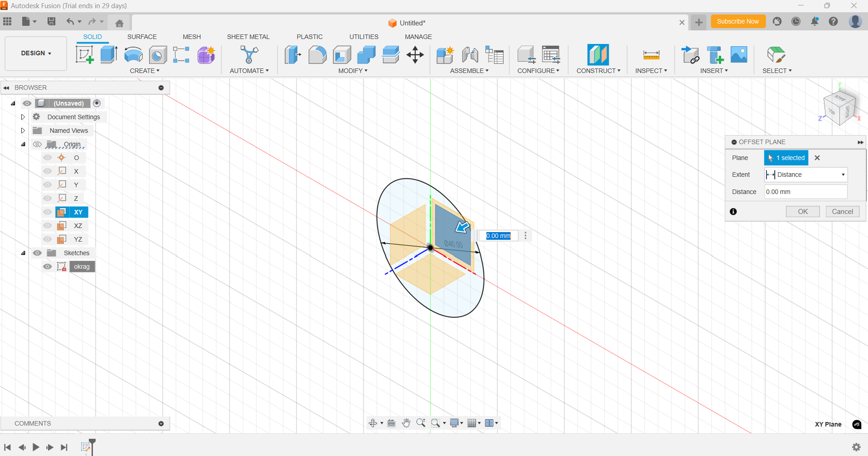This screenshot has width=868, height=456.
Task: Select the Insert Derive tool
Action: click(x=691, y=55)
